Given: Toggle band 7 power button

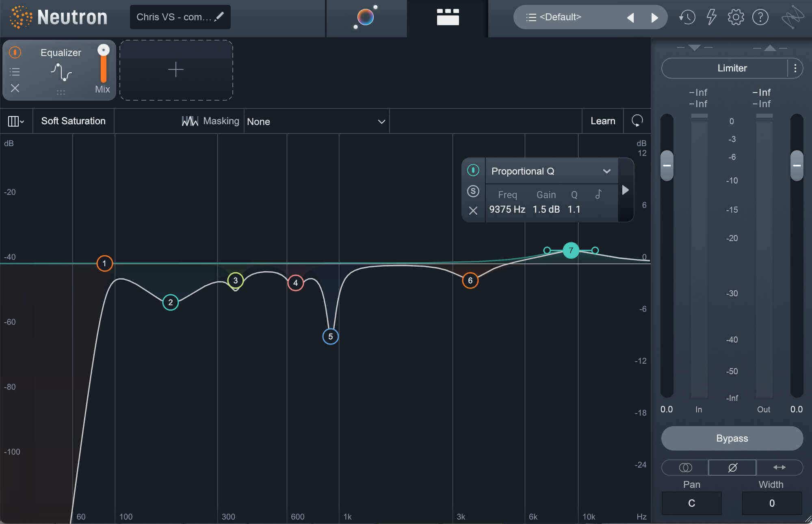Looking at the screenshot, I should [473, 170].
